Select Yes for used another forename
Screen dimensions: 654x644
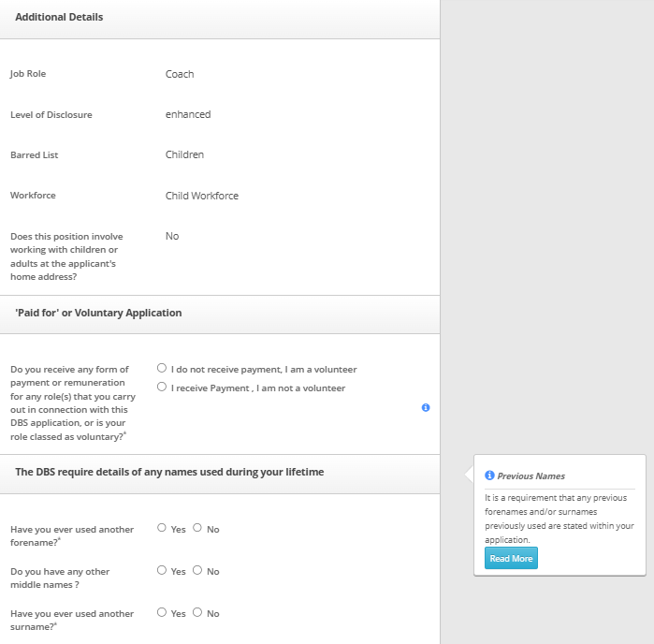[163, 529]
